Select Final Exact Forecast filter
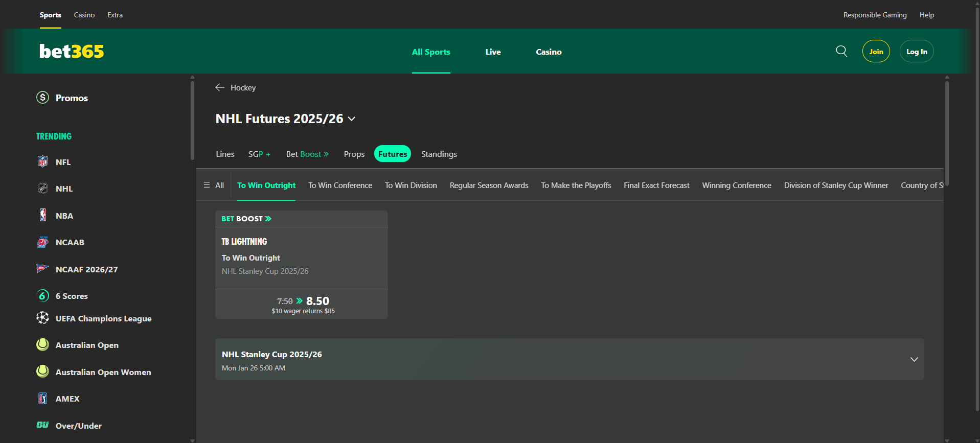980x443 pixels. [x=656, y=185]
